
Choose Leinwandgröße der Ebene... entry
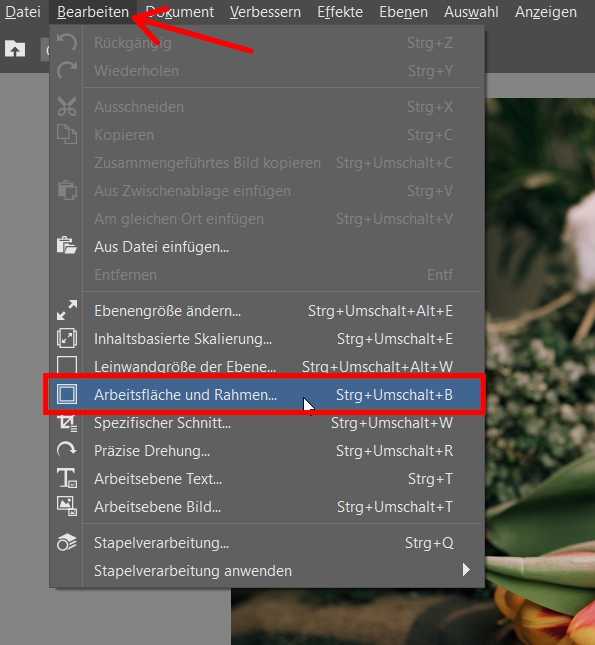pyautogui.click(x=267, y=366)
